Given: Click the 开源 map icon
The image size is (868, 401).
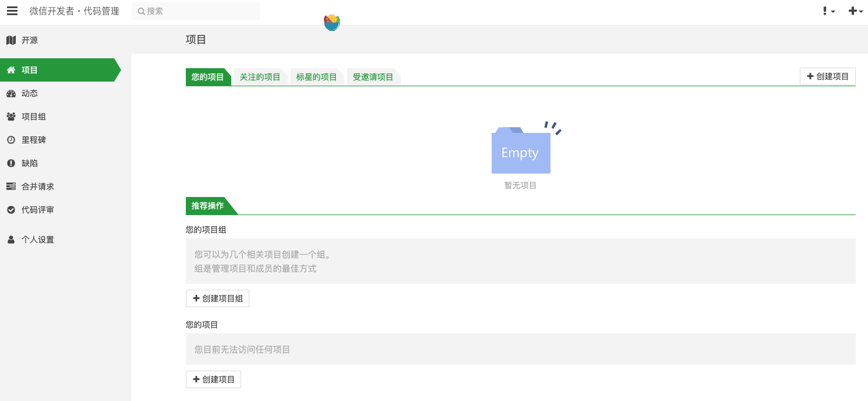Looking at the screenshot, I should (x=11, y=40).
